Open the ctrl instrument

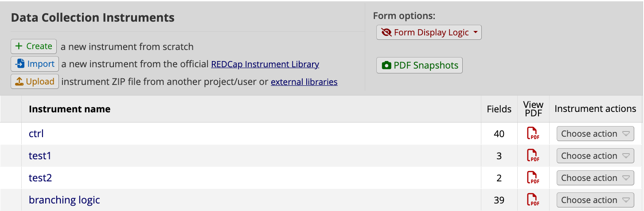point(36,134)
